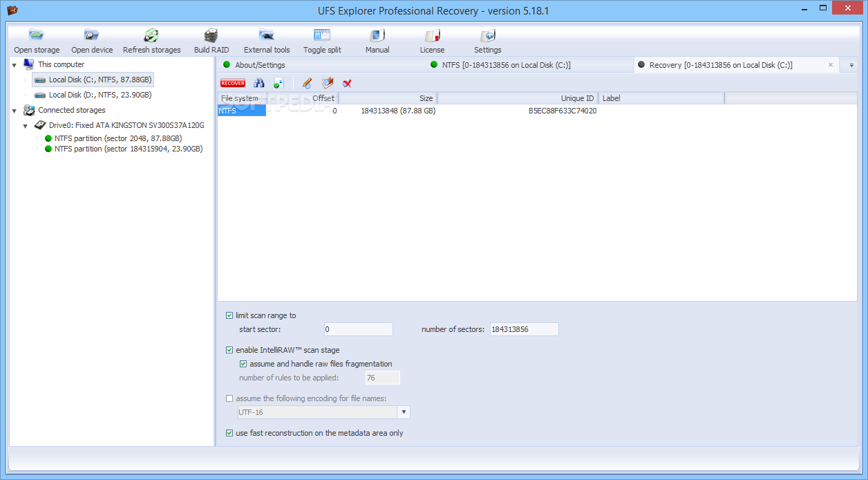
Task: Click the notepad icon in recovery toolbar
Action: pos(328,83)
